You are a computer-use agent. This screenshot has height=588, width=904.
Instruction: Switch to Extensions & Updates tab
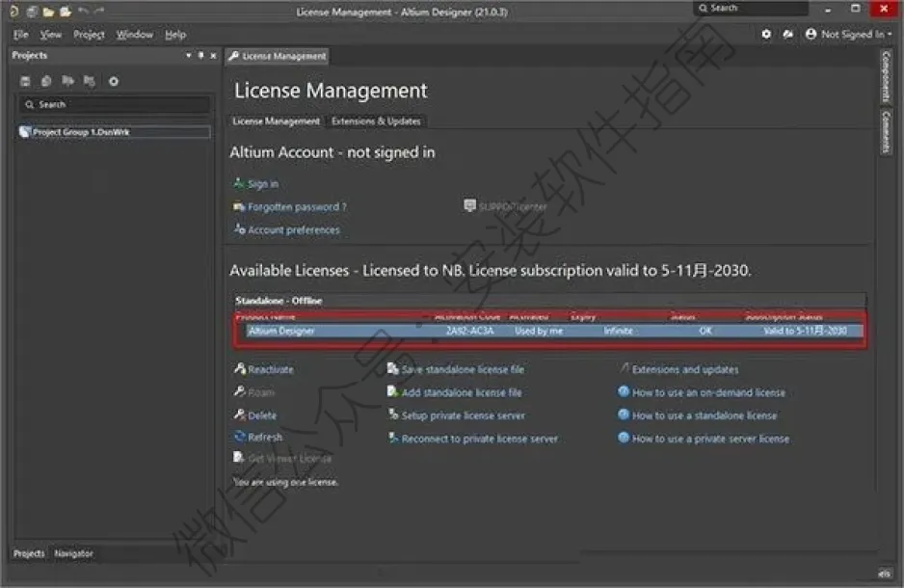(376, 121)
